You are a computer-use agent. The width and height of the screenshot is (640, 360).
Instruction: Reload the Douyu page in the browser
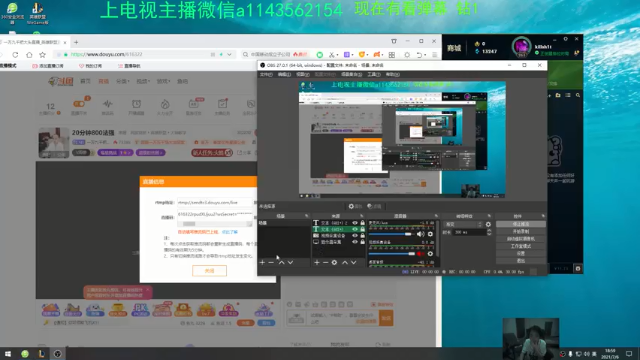15,54
